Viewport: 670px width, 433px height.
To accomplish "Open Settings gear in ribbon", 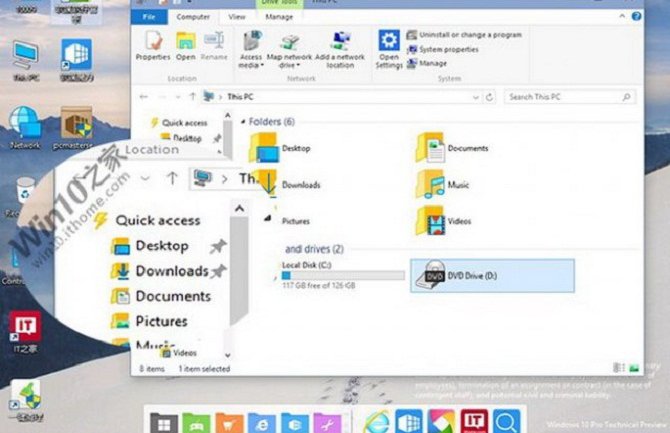I will pos(389,49).
